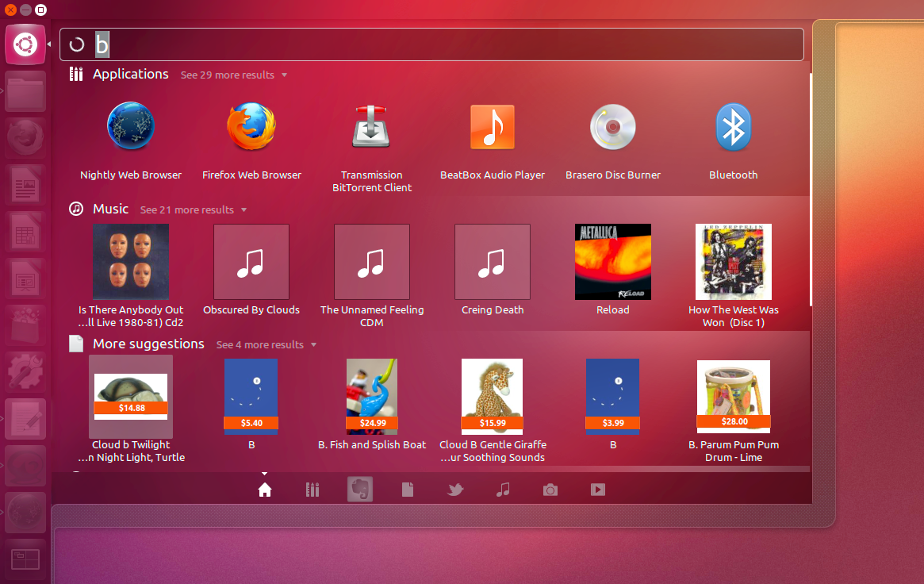Expand Applications with See 29 more results
Image resolution: width=924 pixels, height=584 pixels.
point(228,75)
